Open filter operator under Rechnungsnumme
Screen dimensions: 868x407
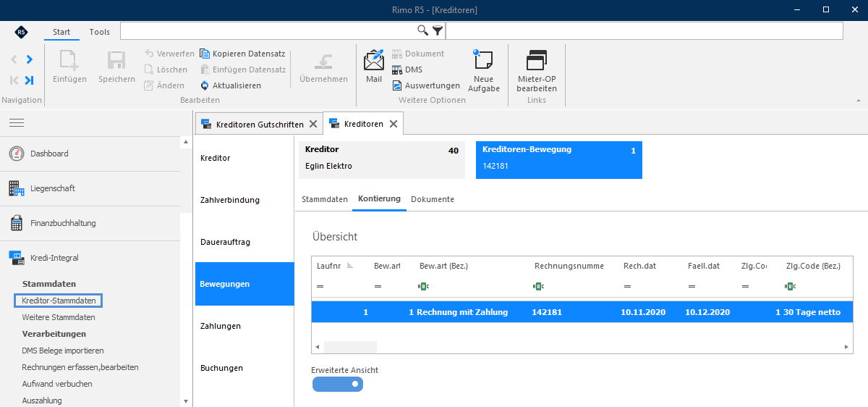point(538,287)
